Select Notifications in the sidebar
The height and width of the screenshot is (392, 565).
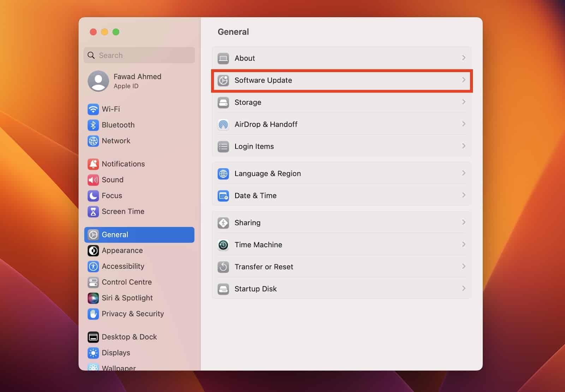[x=139, y=164]
